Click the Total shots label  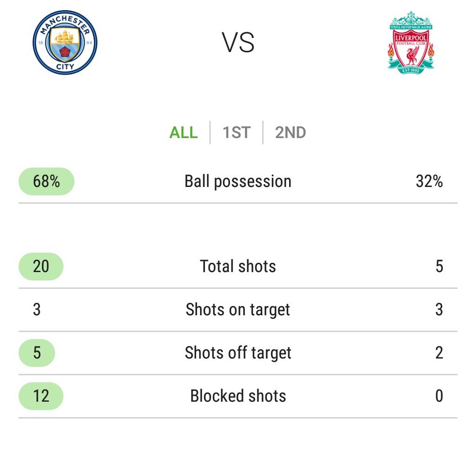click(x=238, y=266)
